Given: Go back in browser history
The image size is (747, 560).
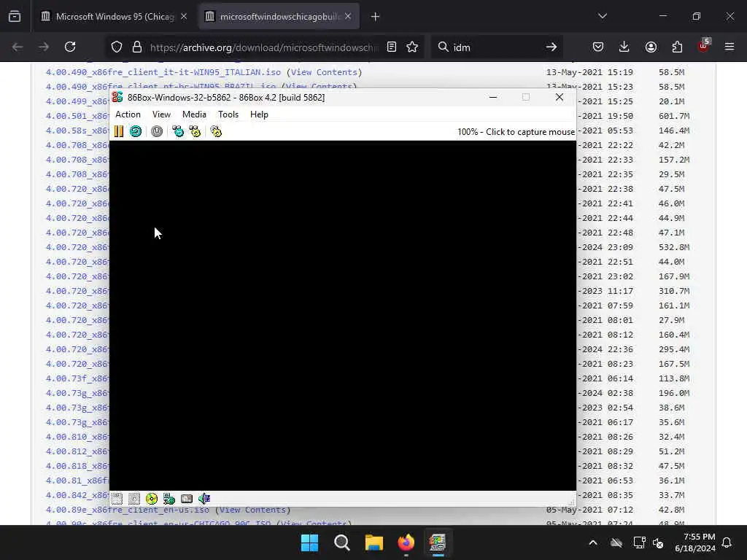Looking at the screenshot, I should pyautogui.click(x=18, y=47).
